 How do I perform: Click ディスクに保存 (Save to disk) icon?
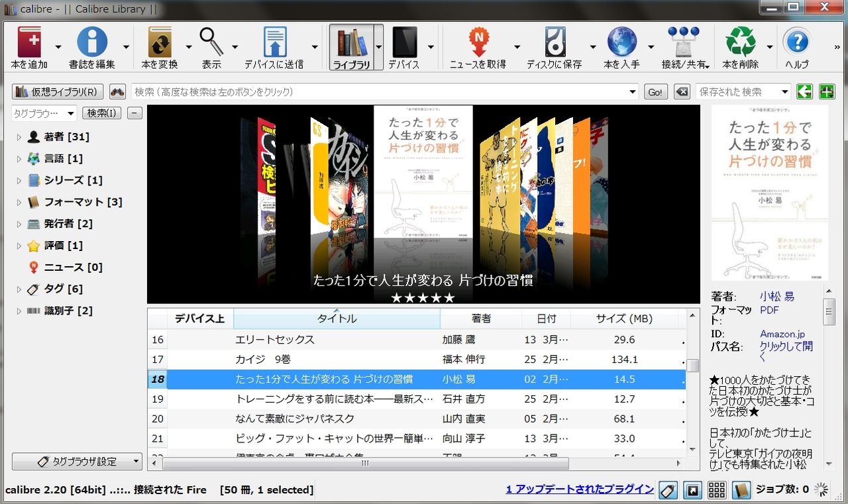point(555,42)
